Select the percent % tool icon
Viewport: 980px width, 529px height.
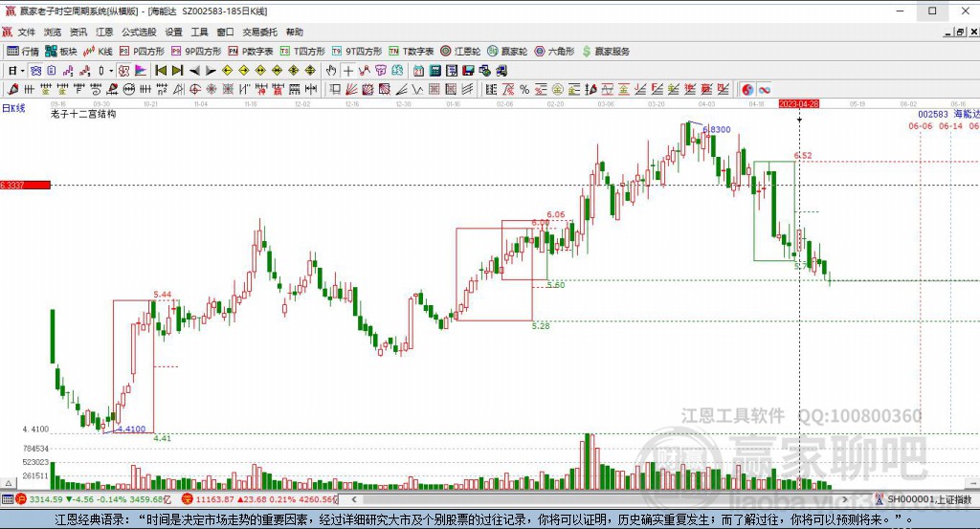(524, 90)
